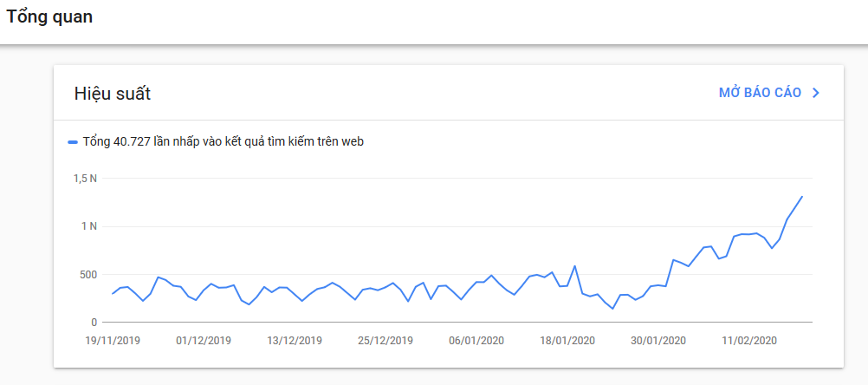Click the Hiệu suất card title
This screenshot has height=385, width=868.
pos(113,95)
